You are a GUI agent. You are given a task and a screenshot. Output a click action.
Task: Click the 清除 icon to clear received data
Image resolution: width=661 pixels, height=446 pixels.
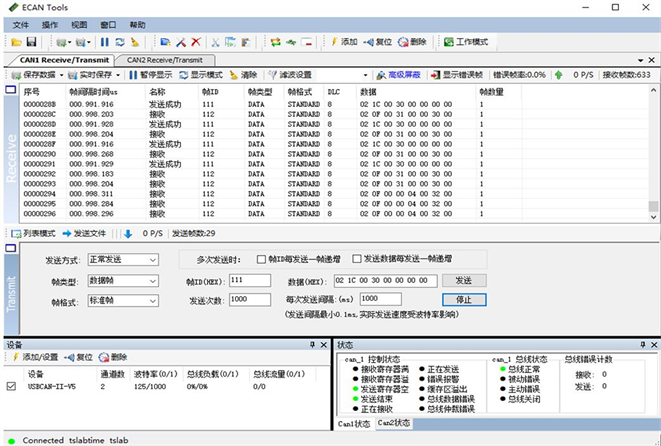243,75
